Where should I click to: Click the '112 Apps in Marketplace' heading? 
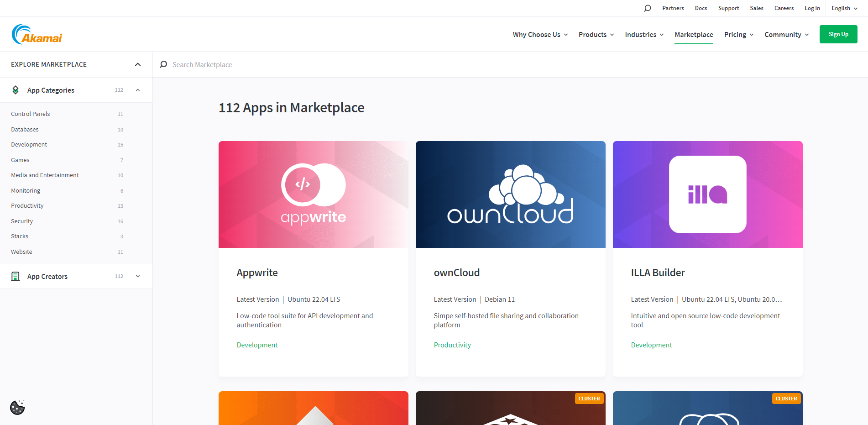(x=291, y=108)
